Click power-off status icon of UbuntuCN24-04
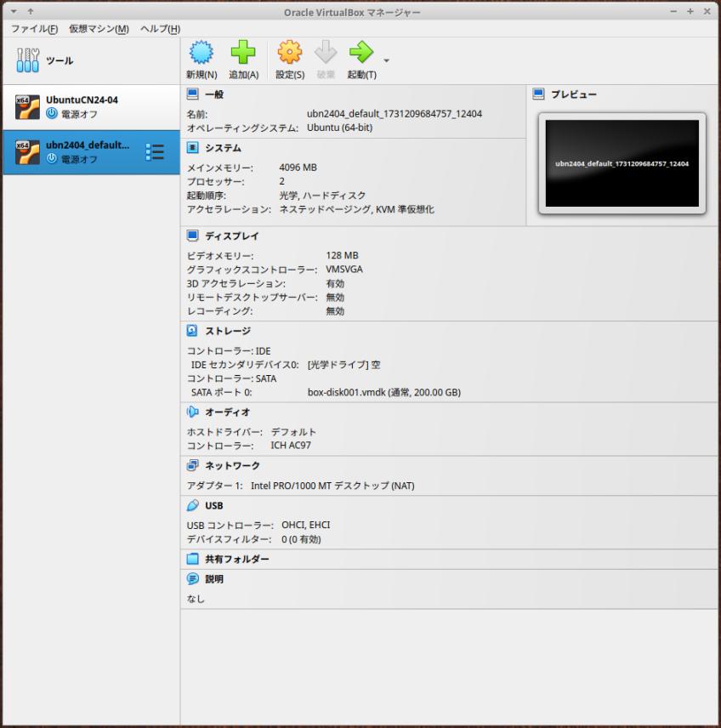This screenshot has height=728, width=721. 52,113
